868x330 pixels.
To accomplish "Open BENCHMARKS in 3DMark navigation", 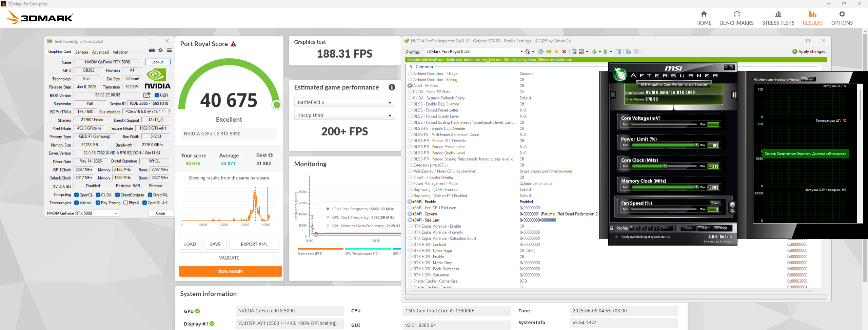I will (737, 18).
